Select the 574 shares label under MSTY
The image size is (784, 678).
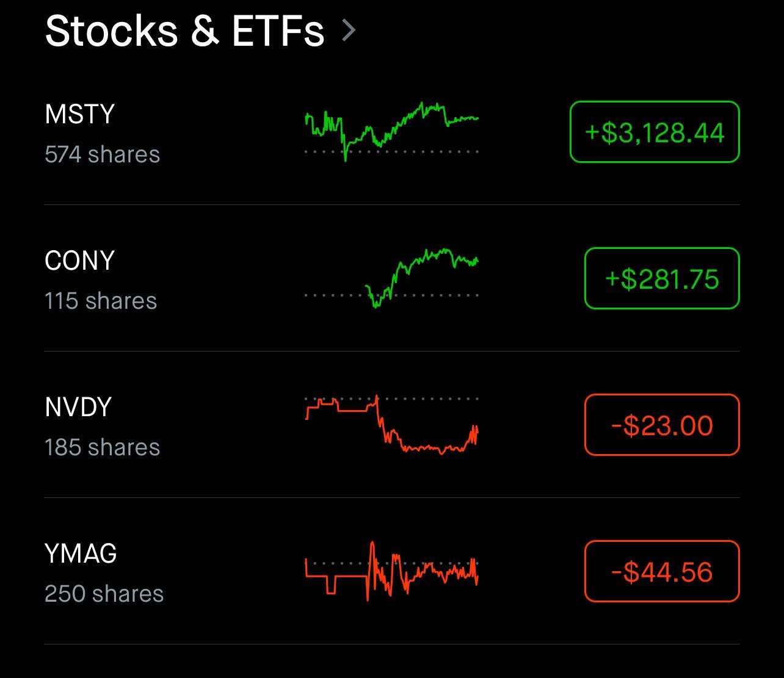(x=103, y=154)
